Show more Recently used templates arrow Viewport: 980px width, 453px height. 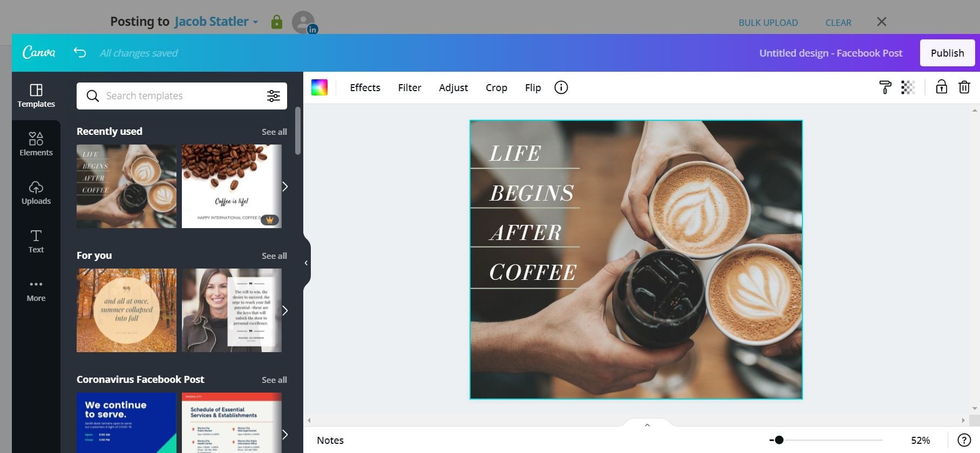coord(285,187)
